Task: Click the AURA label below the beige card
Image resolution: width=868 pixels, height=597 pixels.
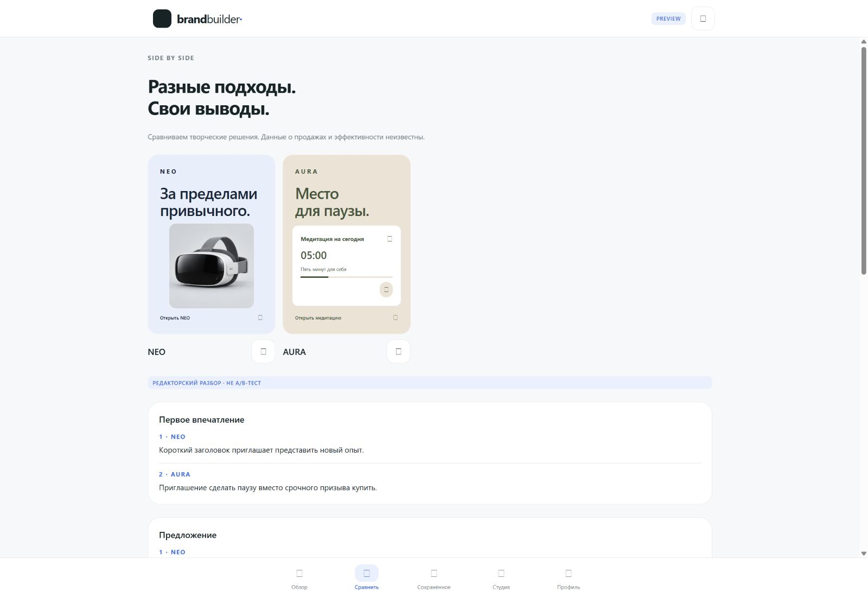Action: pyautogui.click(x=295, y=352)
